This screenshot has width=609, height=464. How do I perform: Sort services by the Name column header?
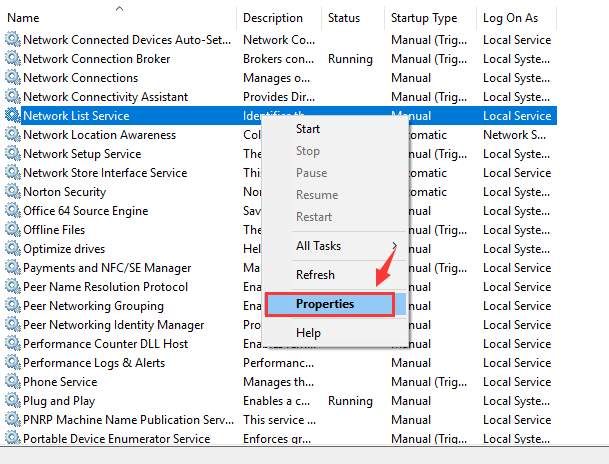point(24,18)
